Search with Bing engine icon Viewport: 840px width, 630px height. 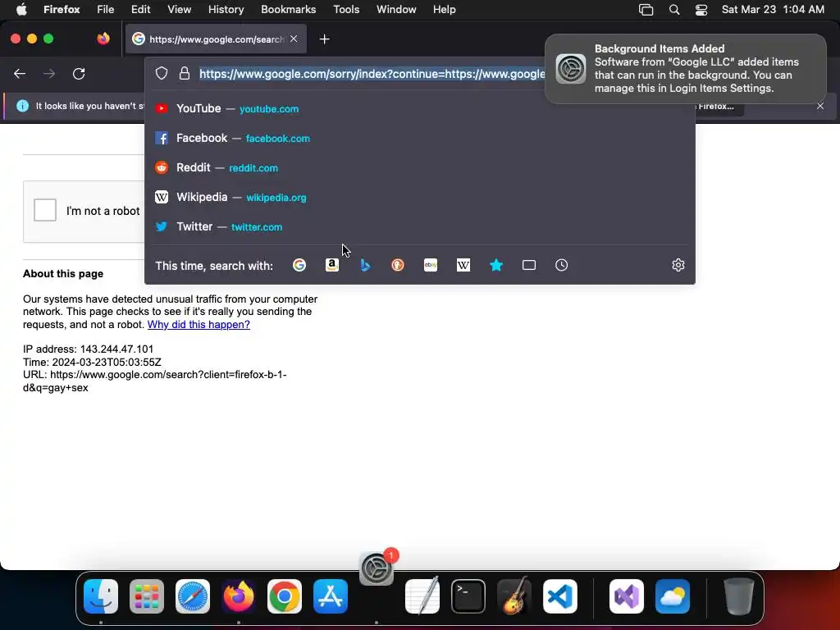(365, 265)
